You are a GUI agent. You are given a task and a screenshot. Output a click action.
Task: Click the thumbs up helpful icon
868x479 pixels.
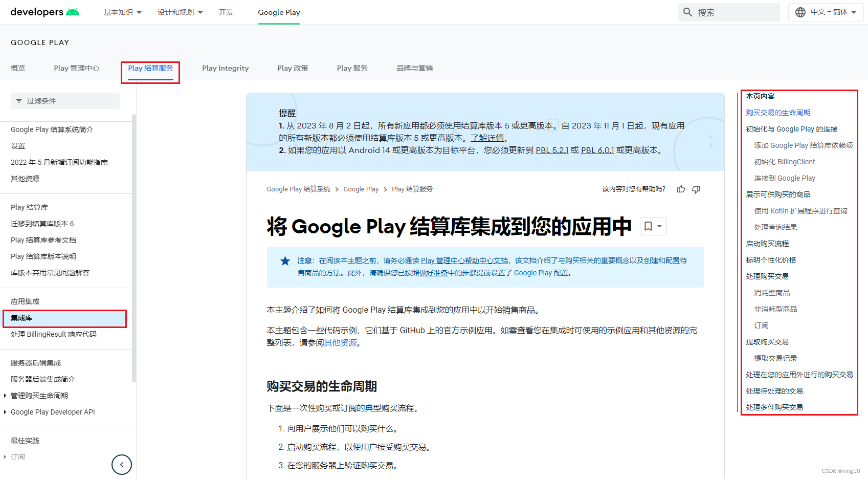(x=681, y=189)
